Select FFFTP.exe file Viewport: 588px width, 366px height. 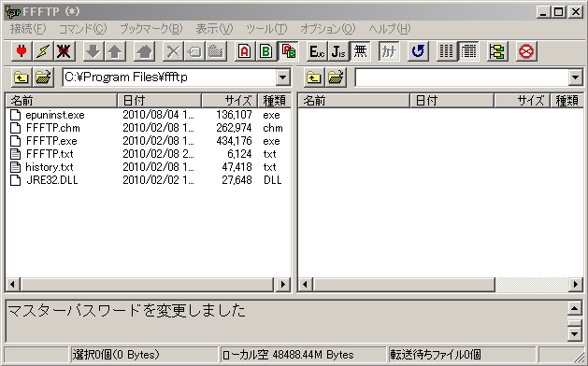(51, 141)
